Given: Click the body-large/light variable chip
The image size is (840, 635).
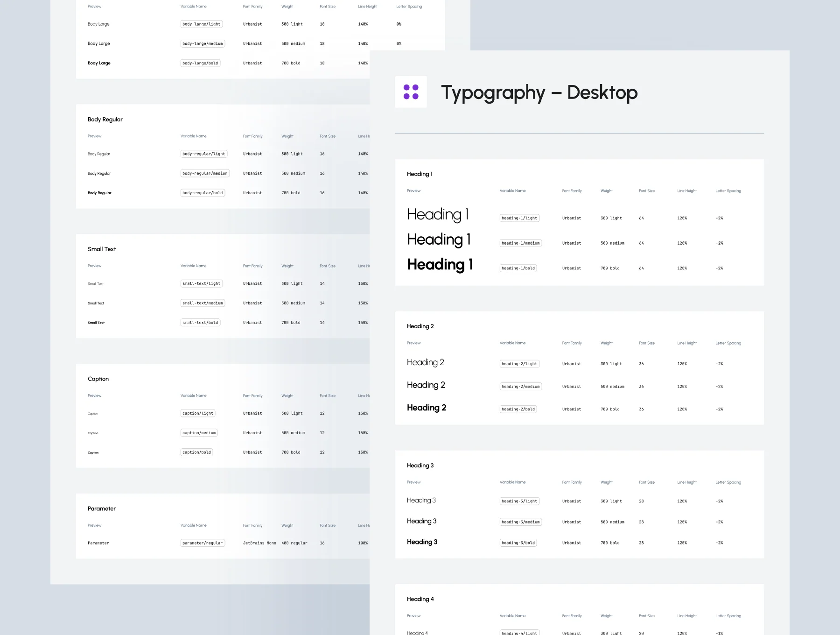Looking at the screenshot, I should (x=202, y=24).
